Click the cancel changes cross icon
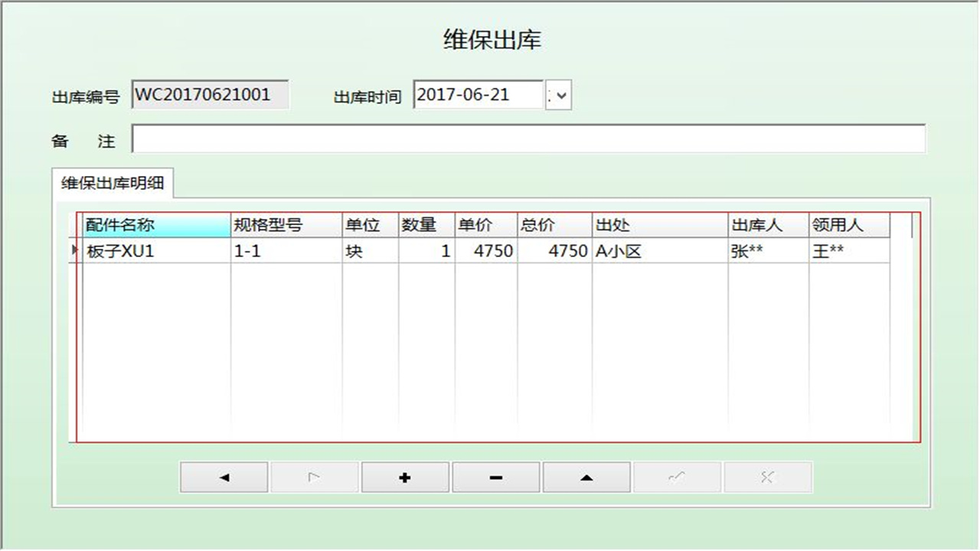This screenshot has height=551, width=980. coord(768,476)
